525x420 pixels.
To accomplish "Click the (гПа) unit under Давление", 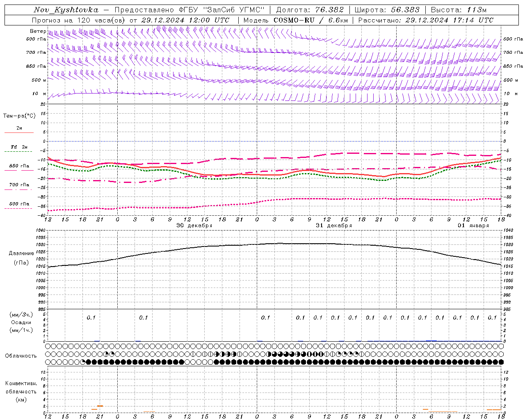I will point(21,262).
